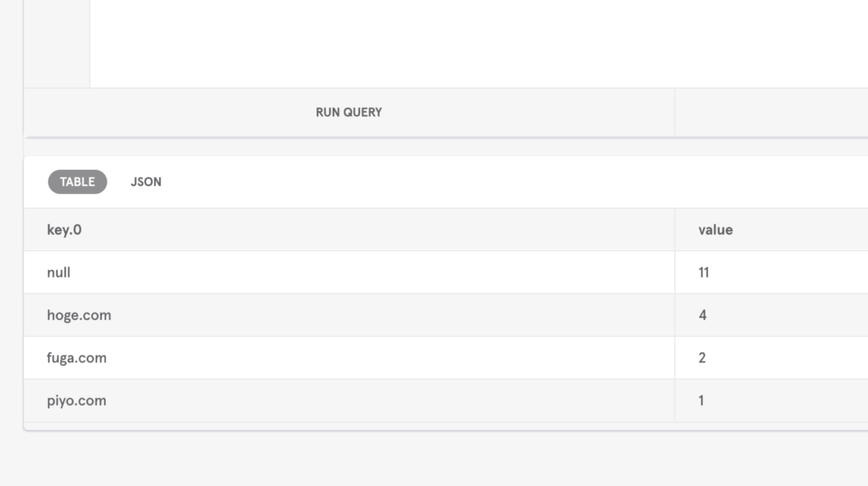
Task: Click the empty panel right of RUN QUERY
Action: coord(770,113)
